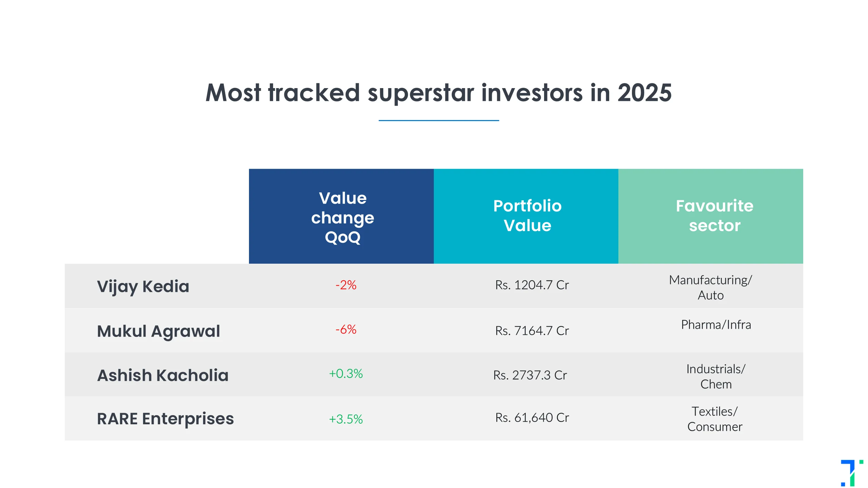The image size is (868, 488).
Task: Select the Rs. 2737.3 Cr portfolio value
Action: coord(530,375)
